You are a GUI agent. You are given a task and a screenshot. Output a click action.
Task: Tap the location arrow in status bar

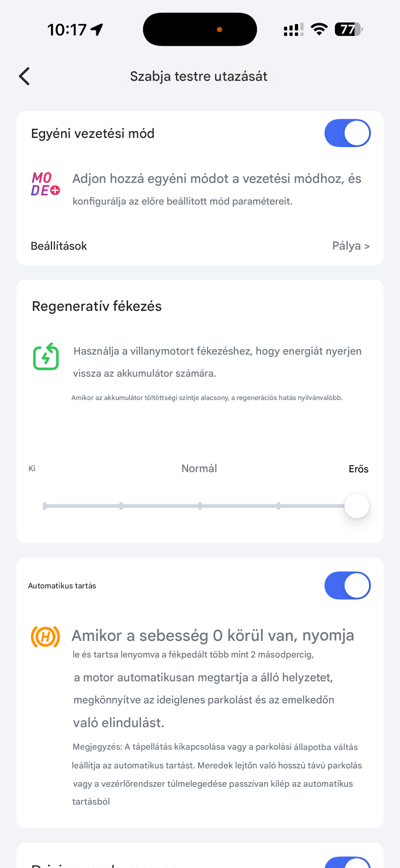(97, 30)
